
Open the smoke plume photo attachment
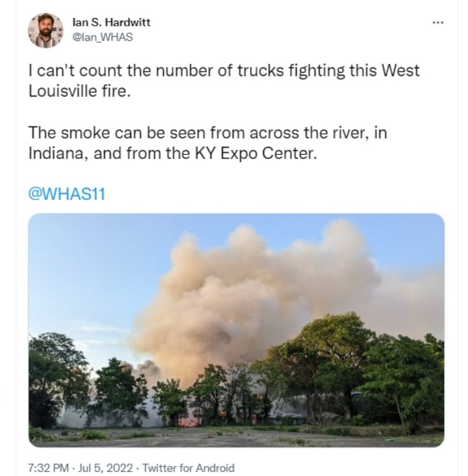(236, 330)
